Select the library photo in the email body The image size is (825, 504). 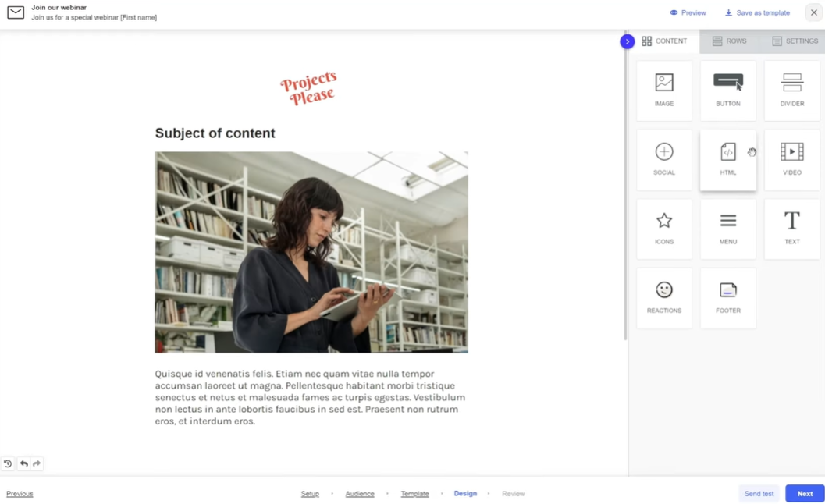point(311,251)
